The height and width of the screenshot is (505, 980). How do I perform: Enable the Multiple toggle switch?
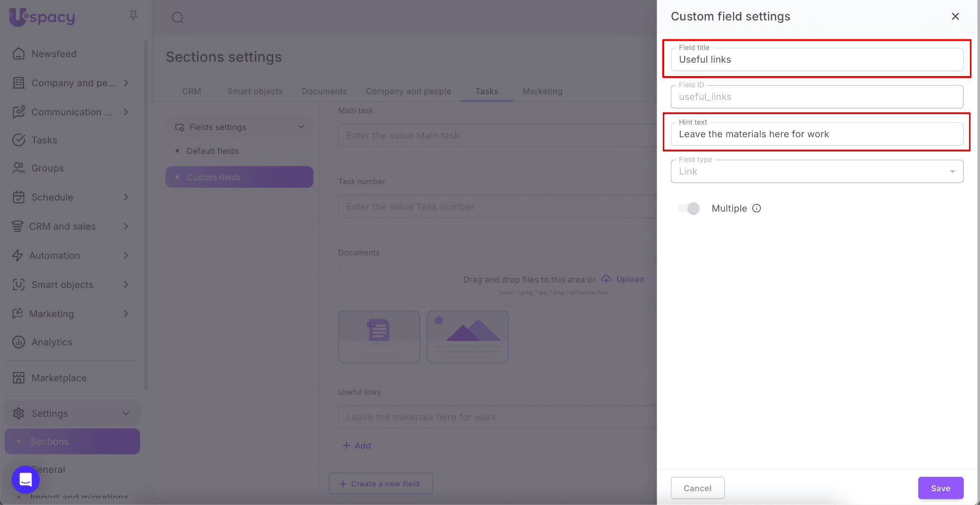[689, 209]
